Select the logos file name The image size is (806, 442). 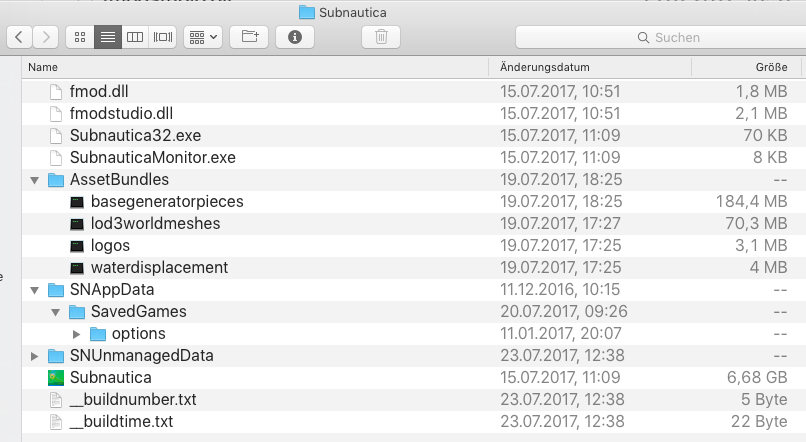pos(110,246)
